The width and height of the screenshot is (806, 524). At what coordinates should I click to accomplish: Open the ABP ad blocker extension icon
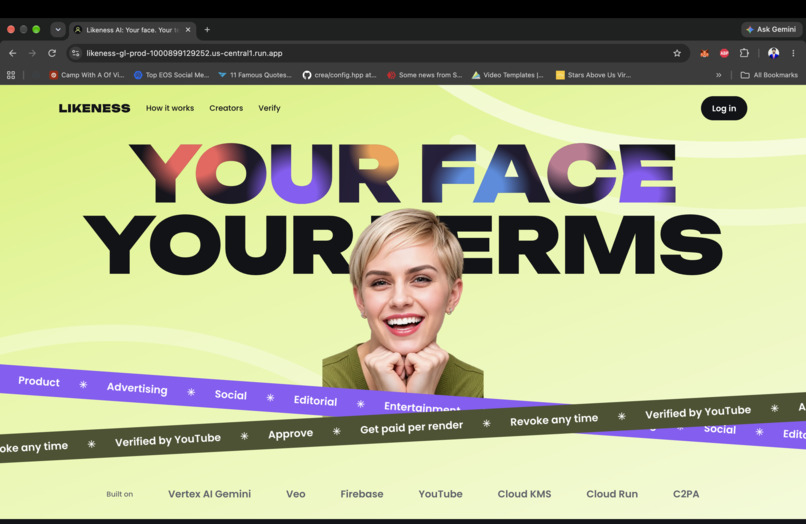pyautogui.click(x=724, y=53)
